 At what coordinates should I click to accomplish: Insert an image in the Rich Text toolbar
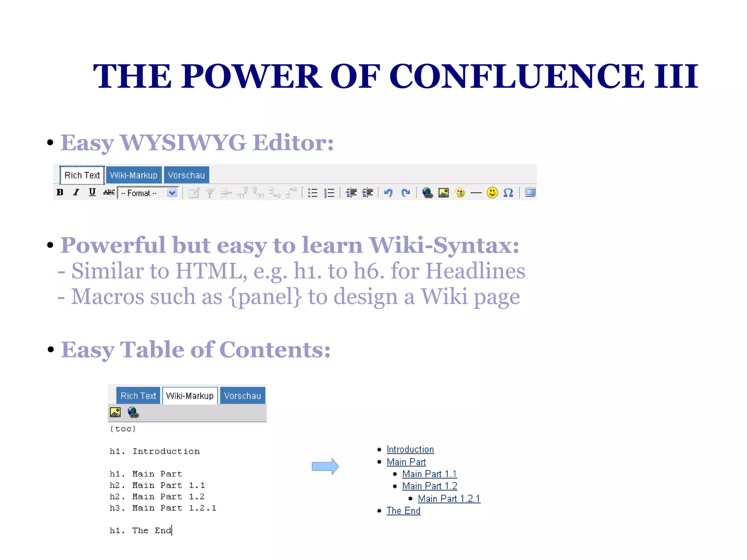coord(444,193)
